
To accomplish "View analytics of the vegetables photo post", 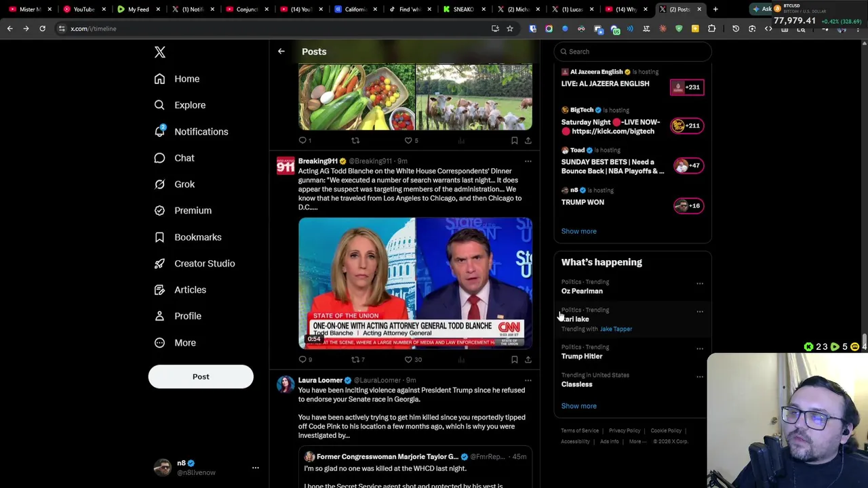I will [x=461, y=140].
